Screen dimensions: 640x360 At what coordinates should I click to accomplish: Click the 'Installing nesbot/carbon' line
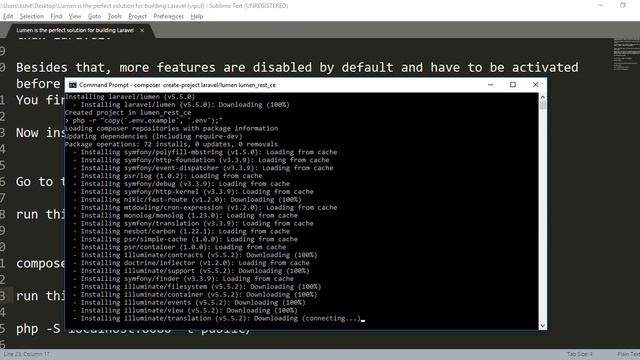(x=182, y=231)
